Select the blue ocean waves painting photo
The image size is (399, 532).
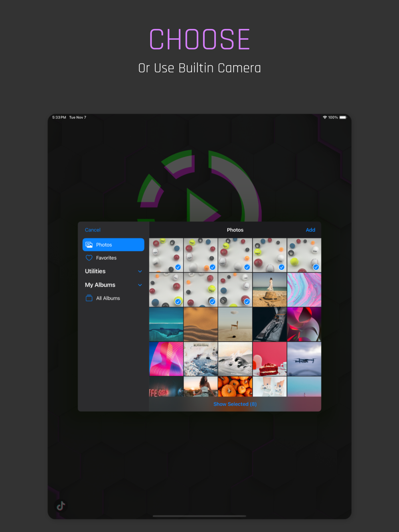[x=201, y=359]
